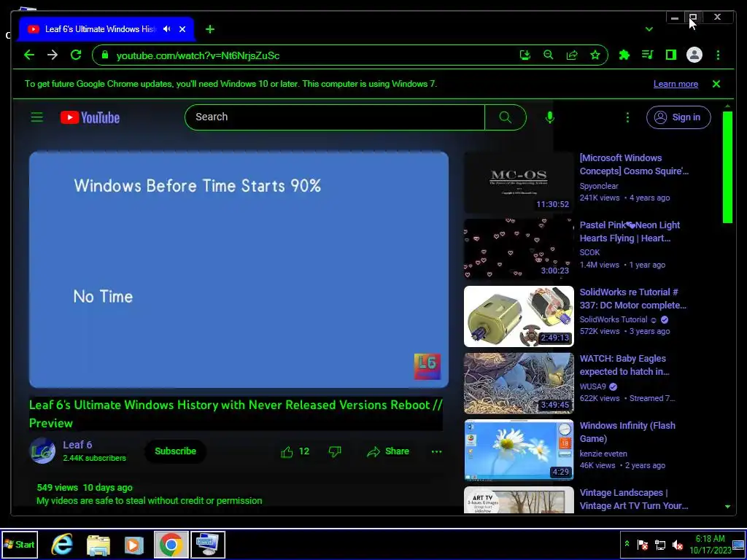Screen dimensions: 747x560
Task: Open a new tab with plus button
Action: 210,29
